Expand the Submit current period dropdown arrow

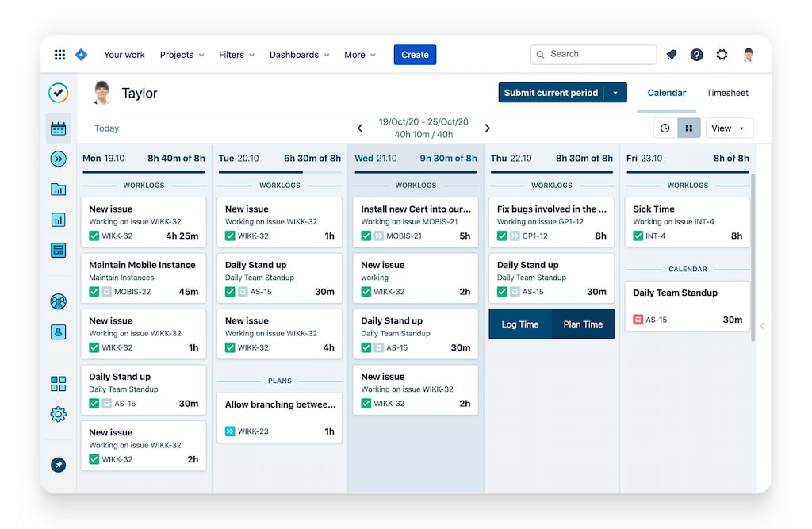pos(616,92)
